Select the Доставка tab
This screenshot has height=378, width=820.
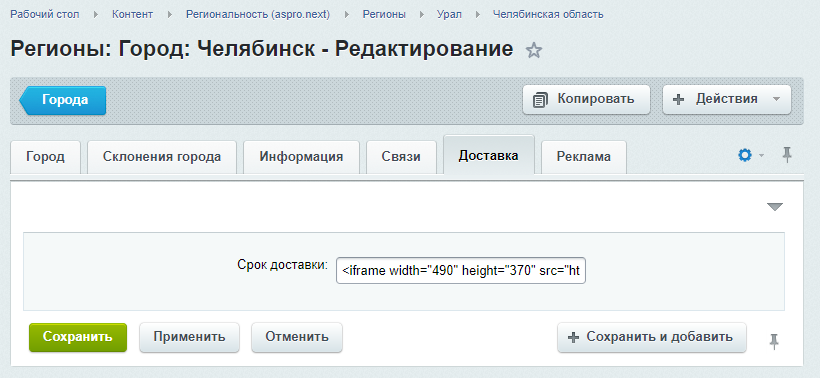[489, 155]
